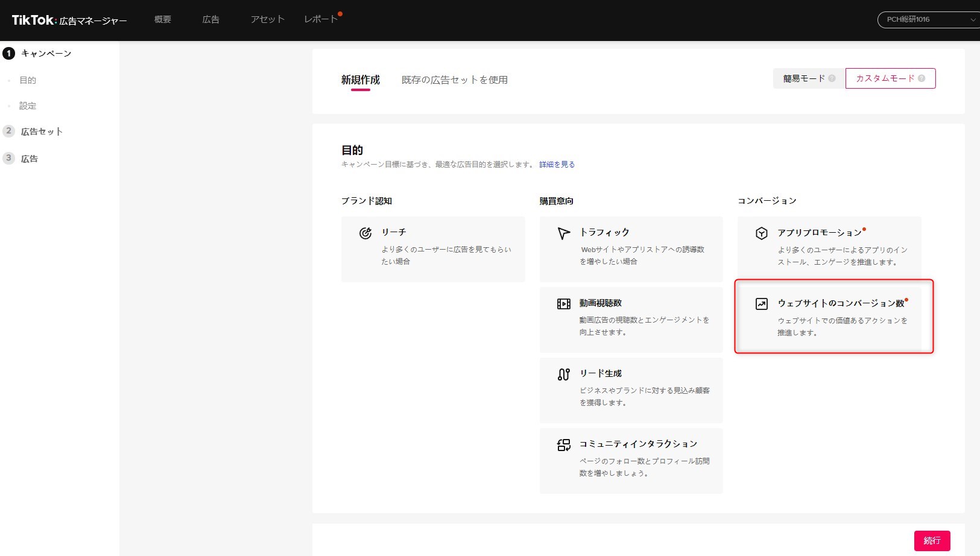Viewport: 980px width, 556px height.
Task: Switch to 簡易モード
Action: [803, 78]
